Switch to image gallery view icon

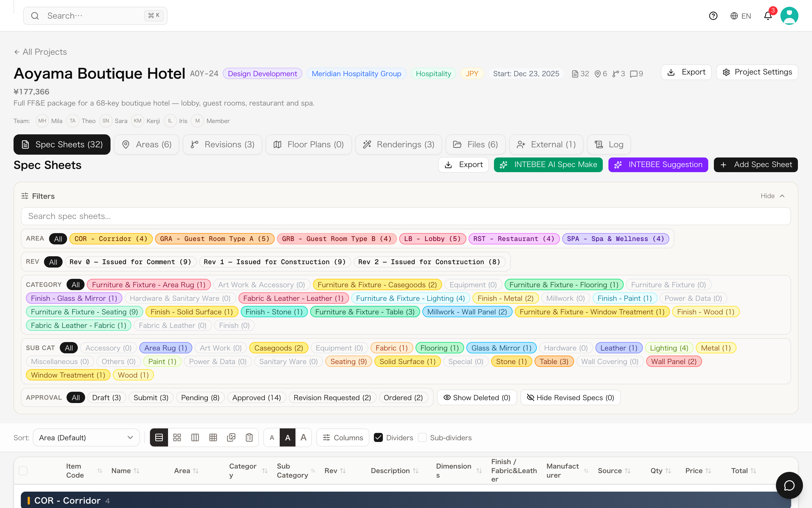point(231,437)
